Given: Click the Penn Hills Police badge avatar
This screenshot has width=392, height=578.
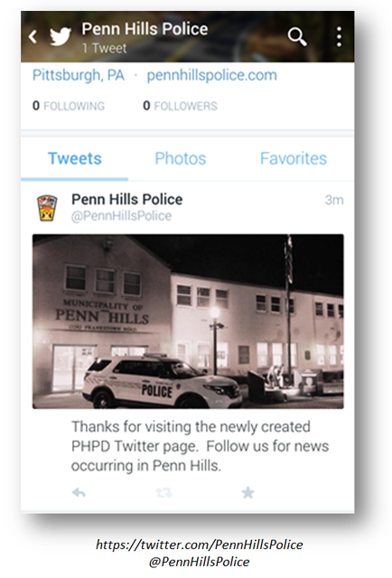Looking at the screenshot, I should pos(47,208).
